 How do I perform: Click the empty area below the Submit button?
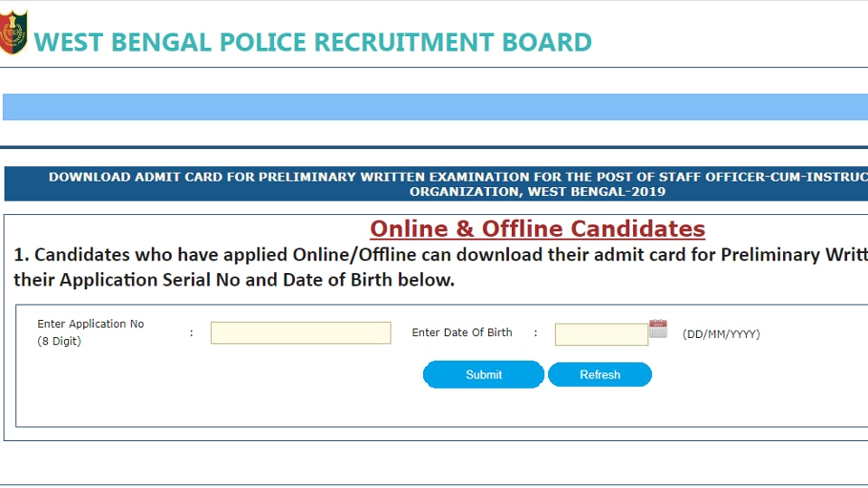483,408
